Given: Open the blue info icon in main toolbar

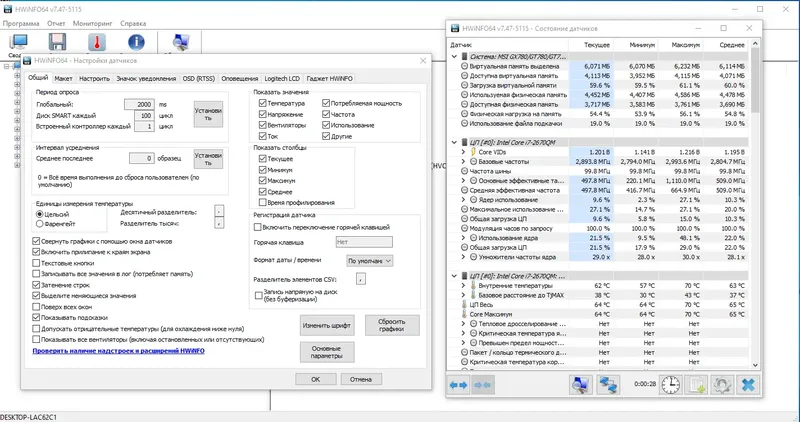Looking at the screenshot, I should pos(136,42).
